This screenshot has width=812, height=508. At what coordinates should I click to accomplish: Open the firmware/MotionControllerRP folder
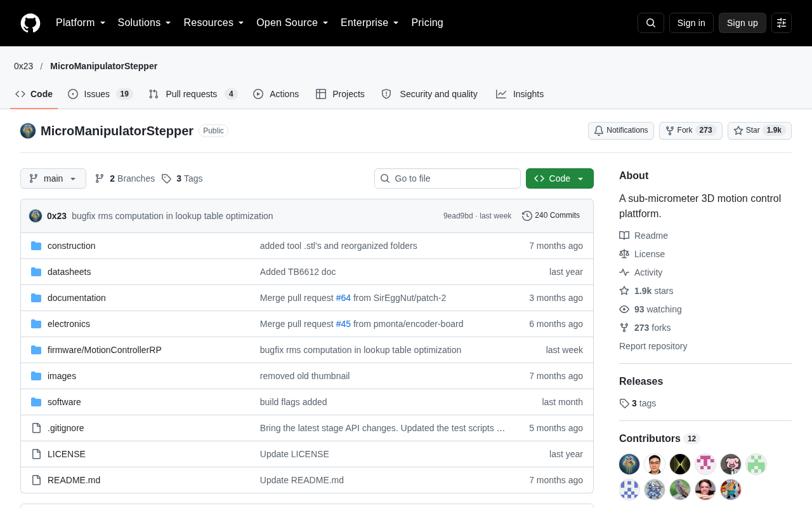tap(105, 350)
